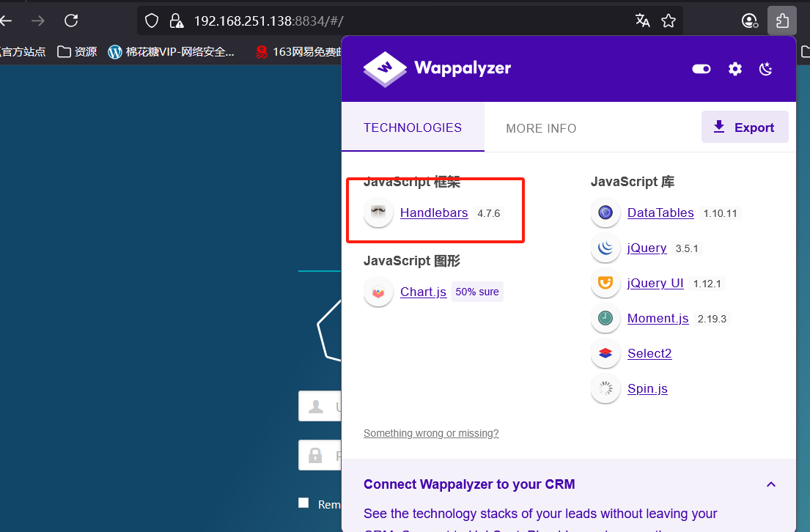Open the Spin.js link
This screenshot has height=532, width=810.
point(647,388)
